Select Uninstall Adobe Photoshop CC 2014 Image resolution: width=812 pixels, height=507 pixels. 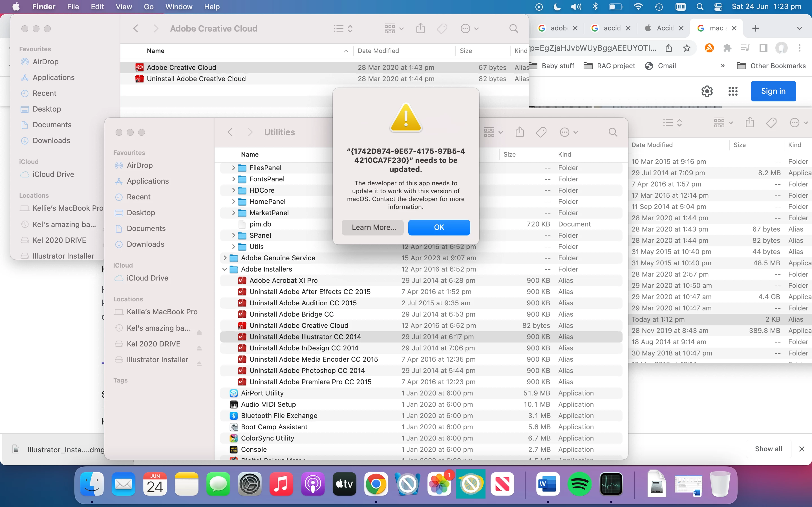(307, 370)
